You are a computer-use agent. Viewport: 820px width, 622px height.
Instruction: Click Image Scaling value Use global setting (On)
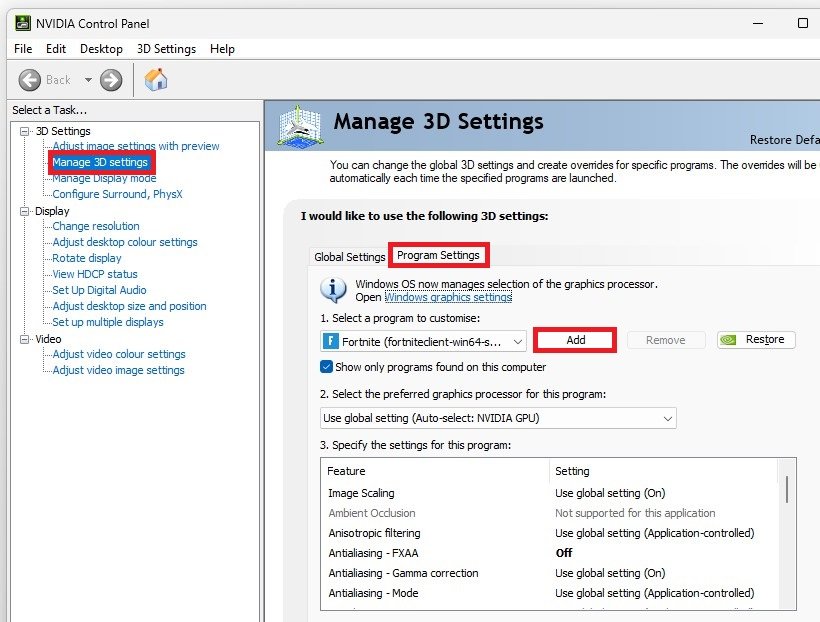610,493
